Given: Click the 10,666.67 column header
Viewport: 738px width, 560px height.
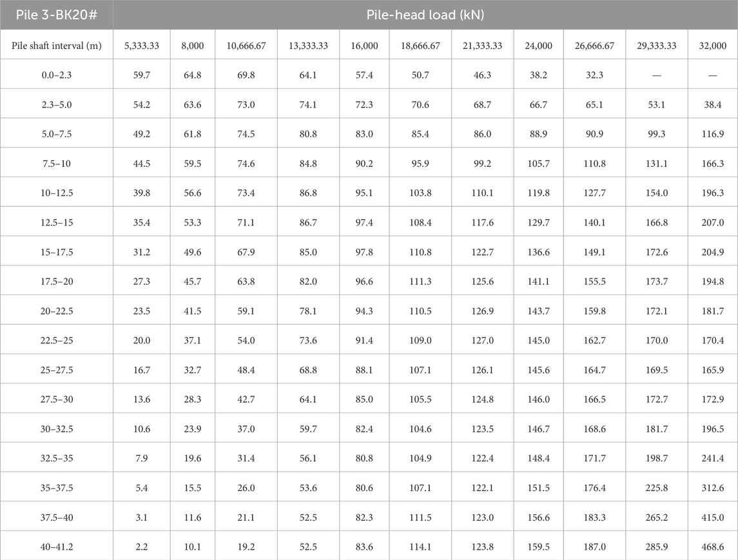Looking at the screenshot, I should (246, 46).
